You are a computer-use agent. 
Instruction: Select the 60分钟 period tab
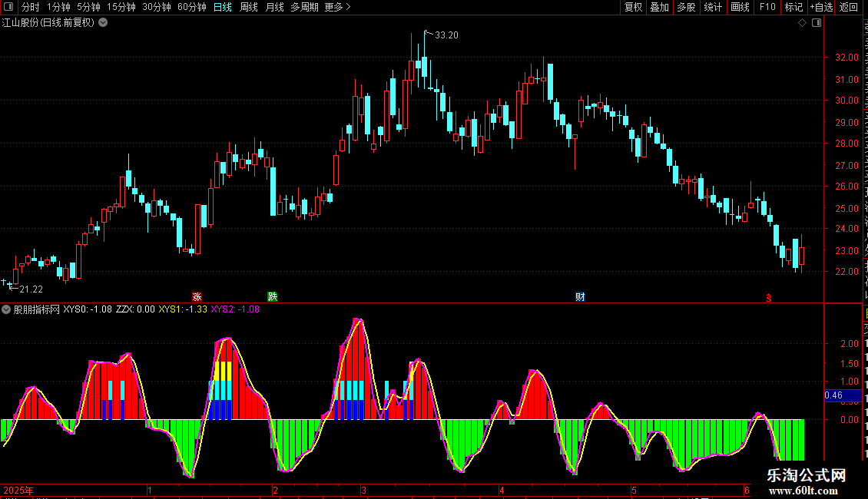191,7
